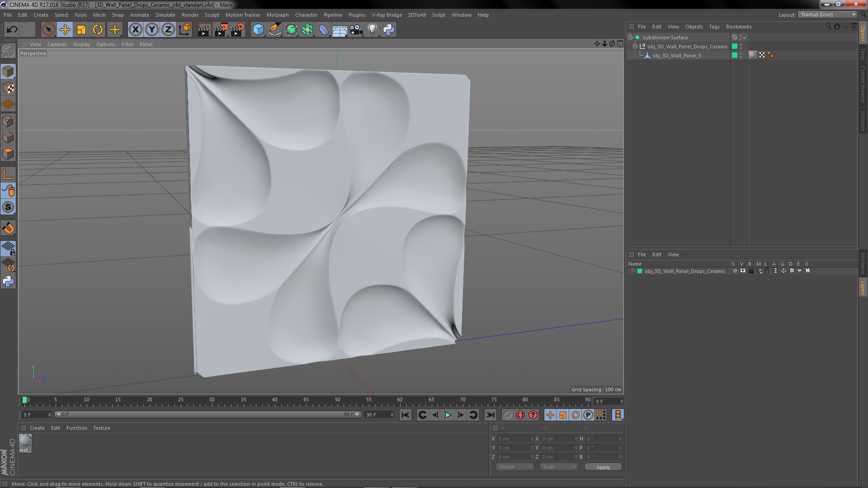Play animation forward
868x488 pixels.
[x=448, y=415]
